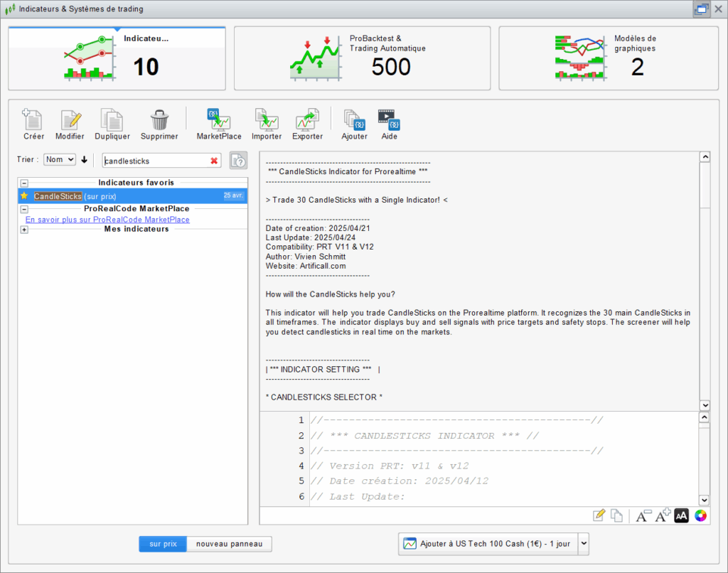Screen dimensions: 728x573
Task: Collapse the 'Indicateurs favoris' section
Action: click(24, 183)
